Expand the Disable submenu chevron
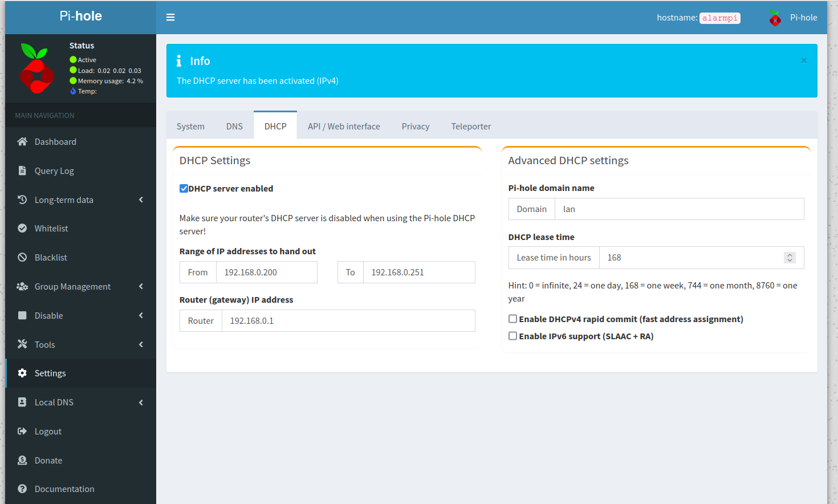 pos(141,315)
